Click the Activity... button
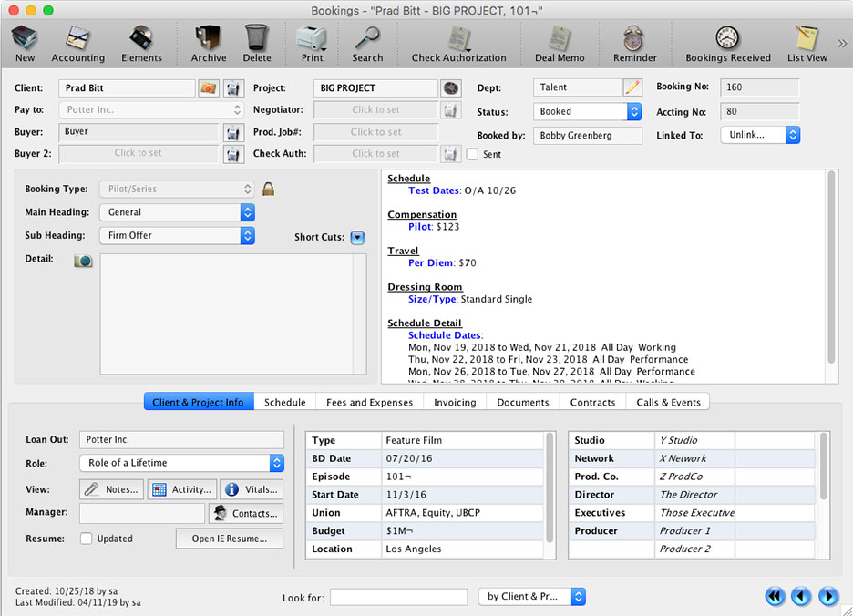 [182, 489]
